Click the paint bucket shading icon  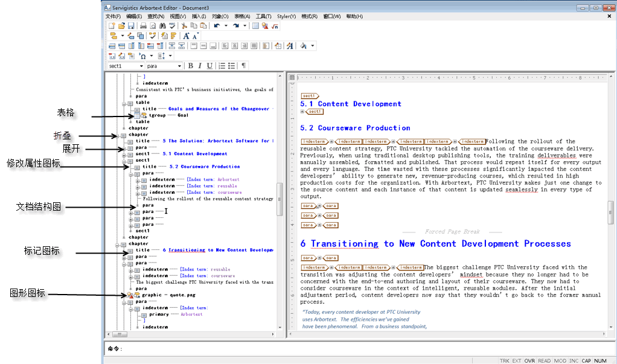(x=304, y=46)
